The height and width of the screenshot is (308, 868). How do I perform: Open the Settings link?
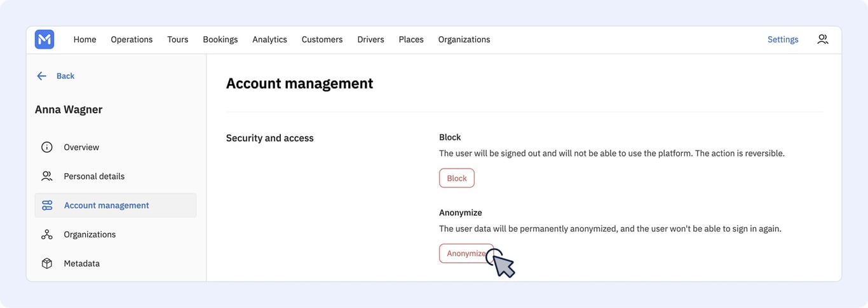[x=783, y=39]
